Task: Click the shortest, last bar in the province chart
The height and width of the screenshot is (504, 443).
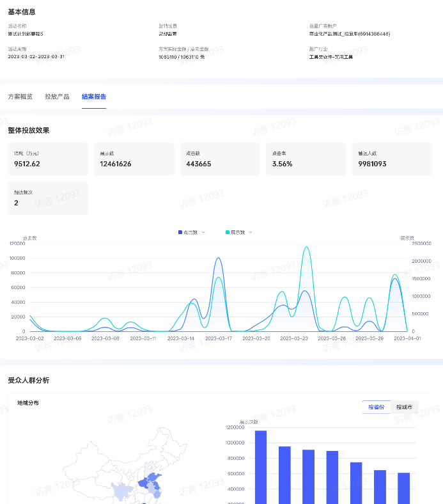Action: click(x=404, y=488)
